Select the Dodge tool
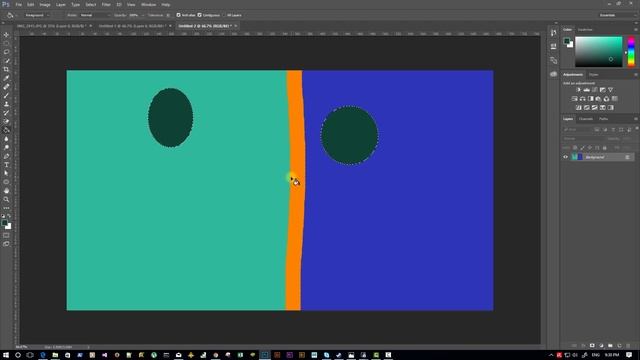This screenshot has height=360, width=640. [x=6, y=147]
